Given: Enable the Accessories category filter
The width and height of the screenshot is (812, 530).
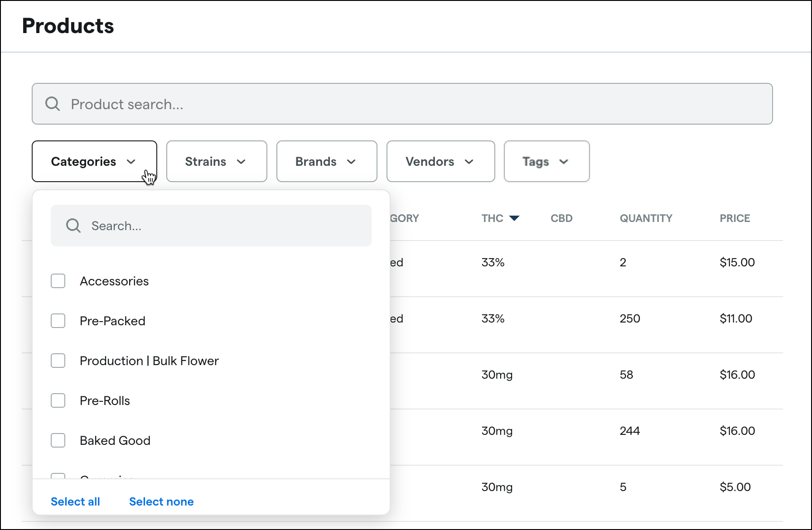Looking at the screenshot, I should tap(58, 281).
